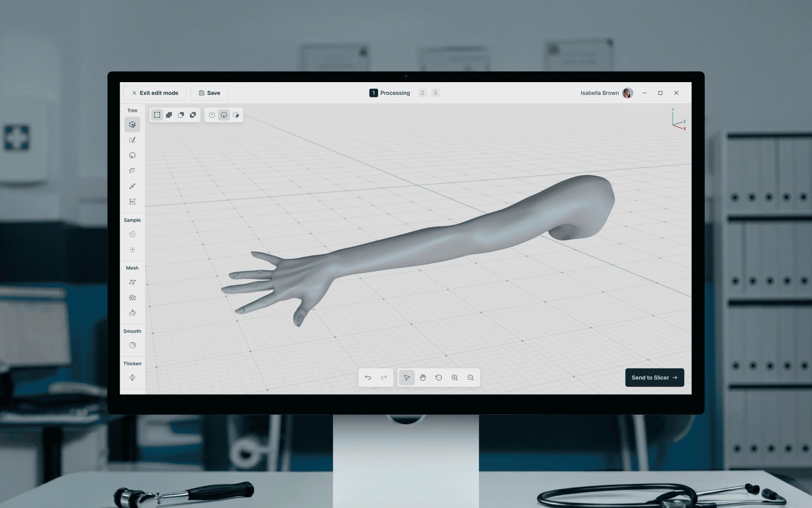Select the remesh tool in Mesh section
The width and height of the screenshot is (812, 508).
pos(132,297)
